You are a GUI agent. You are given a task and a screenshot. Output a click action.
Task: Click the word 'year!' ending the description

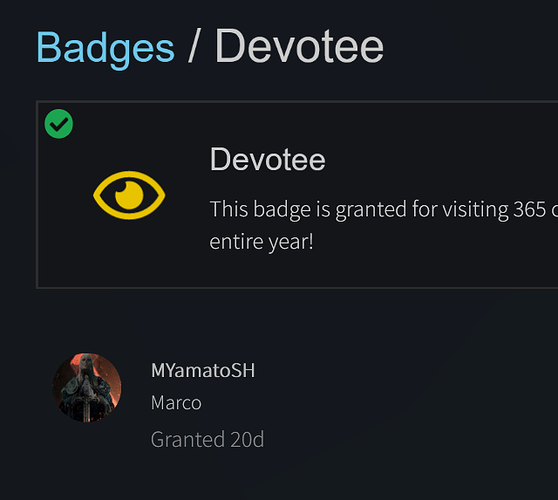point(291,243)
